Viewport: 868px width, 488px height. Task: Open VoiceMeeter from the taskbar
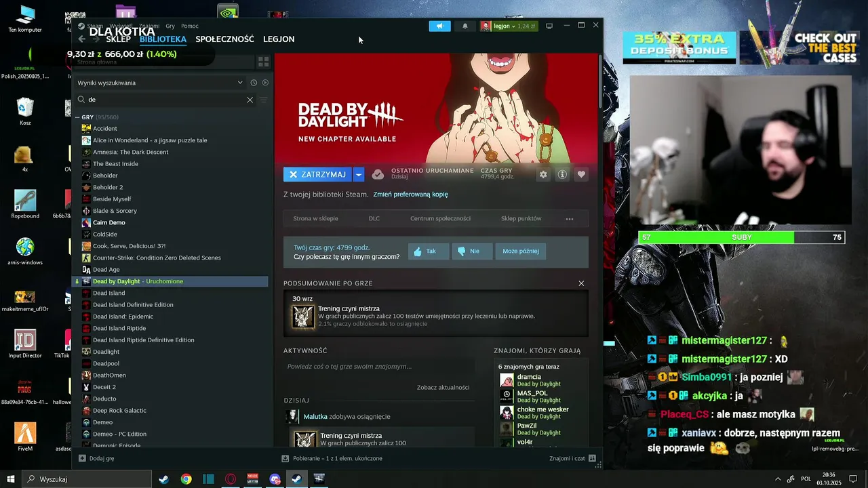(x=253, y=479)
